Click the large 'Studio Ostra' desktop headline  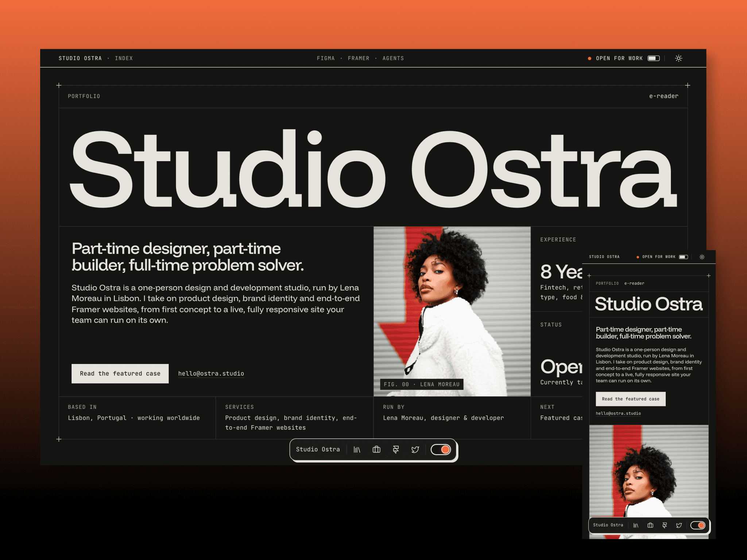[373, 169]
